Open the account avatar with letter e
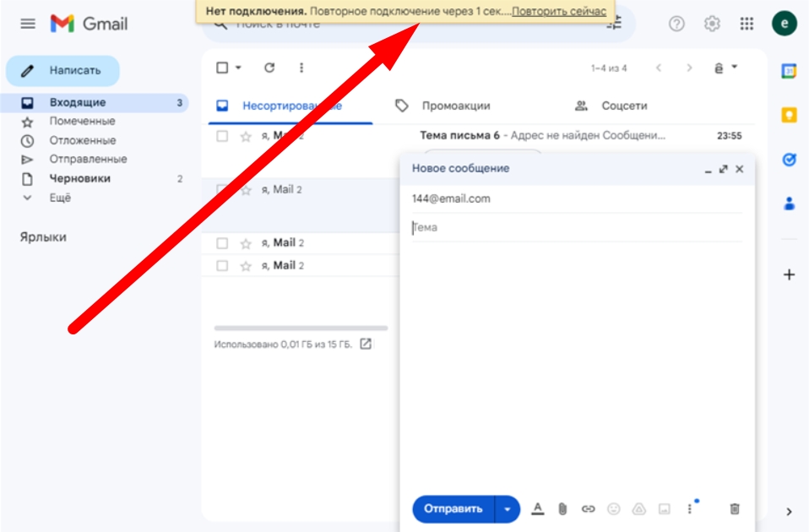 click(x=785, y=24)
